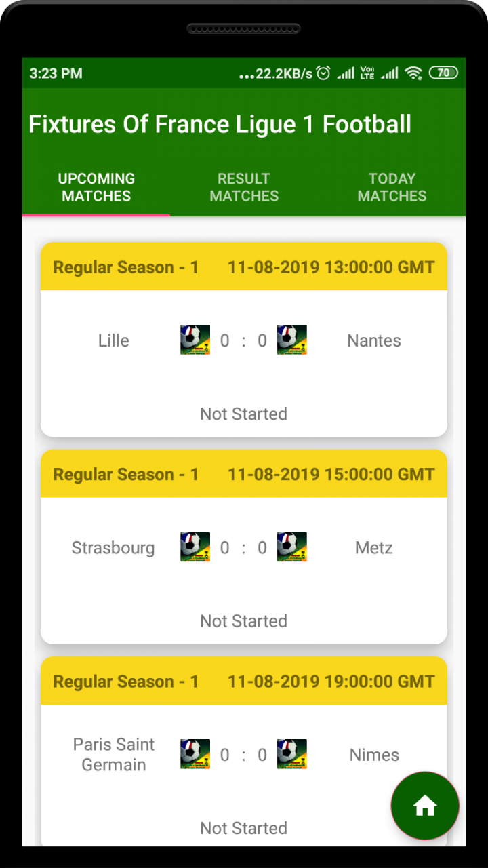Tap the Nantes team name

click(x=374, y=340)
